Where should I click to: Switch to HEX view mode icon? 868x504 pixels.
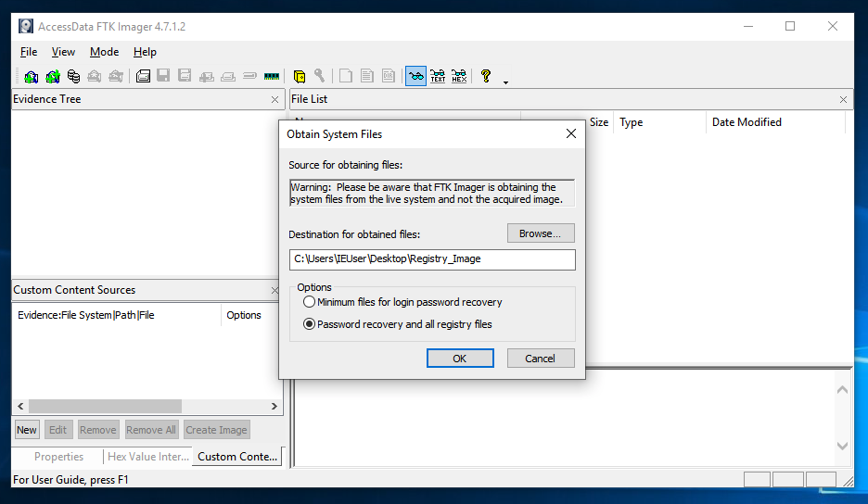pyautogui.click(x=459, y=76)
